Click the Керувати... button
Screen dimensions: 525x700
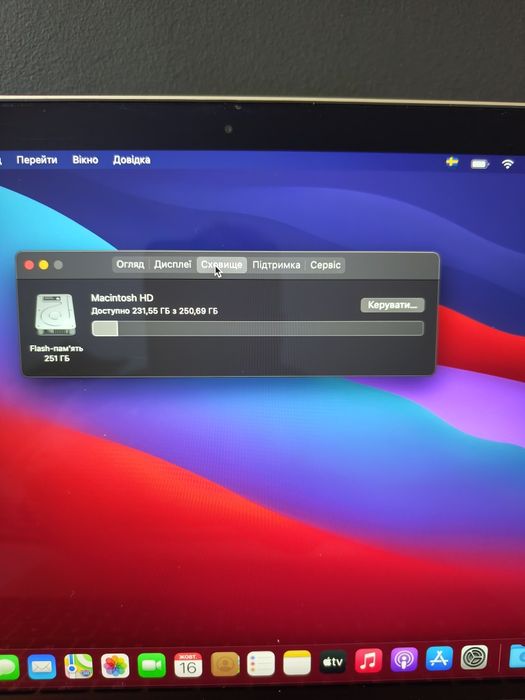(x=392, y=305)
